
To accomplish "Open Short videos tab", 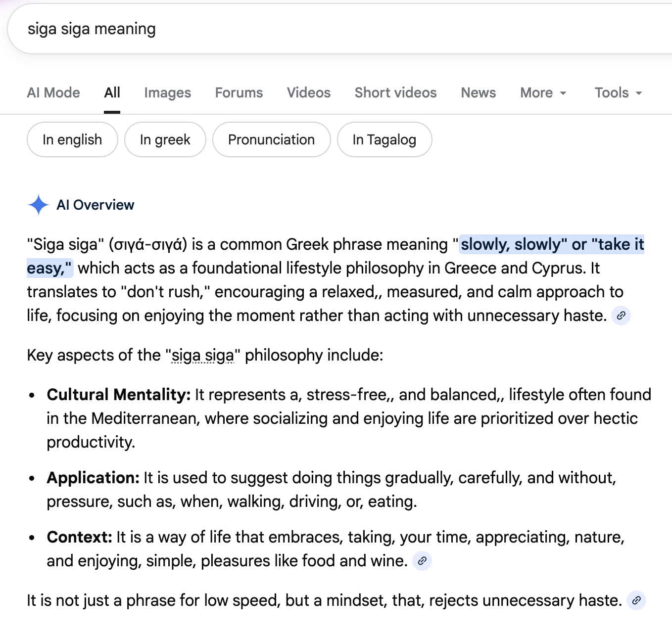I will (395, 93).
